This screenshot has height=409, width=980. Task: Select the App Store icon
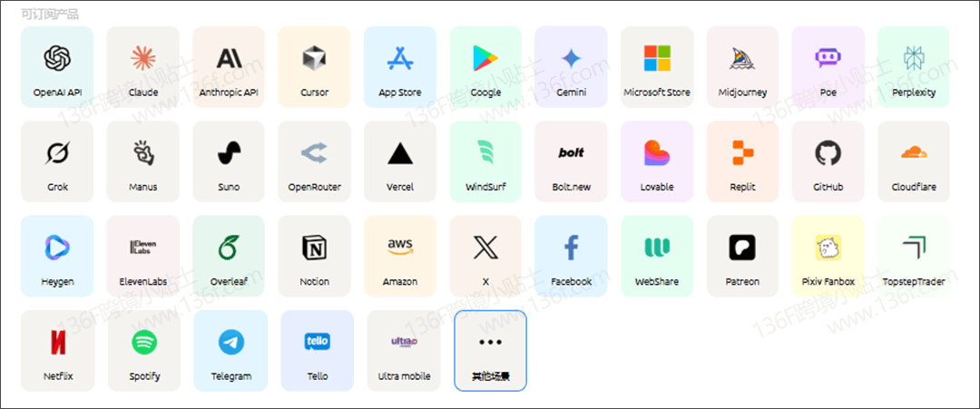click(x=400, y=58)
